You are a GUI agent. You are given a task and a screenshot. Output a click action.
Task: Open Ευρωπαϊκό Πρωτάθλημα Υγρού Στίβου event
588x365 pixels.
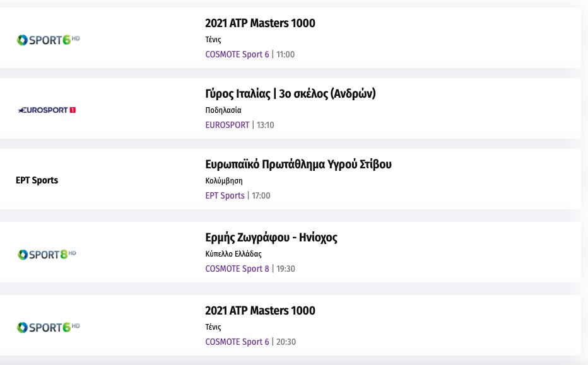click(298, 165)
